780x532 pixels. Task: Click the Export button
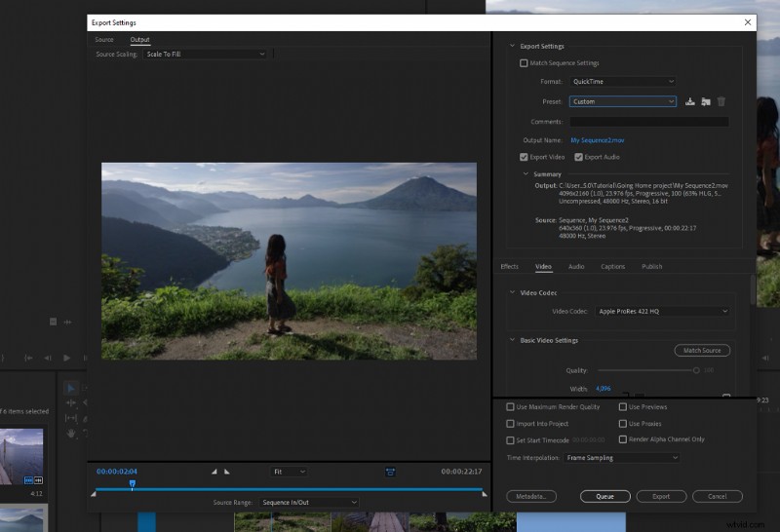pyautogui.click(x=661, y=496)
